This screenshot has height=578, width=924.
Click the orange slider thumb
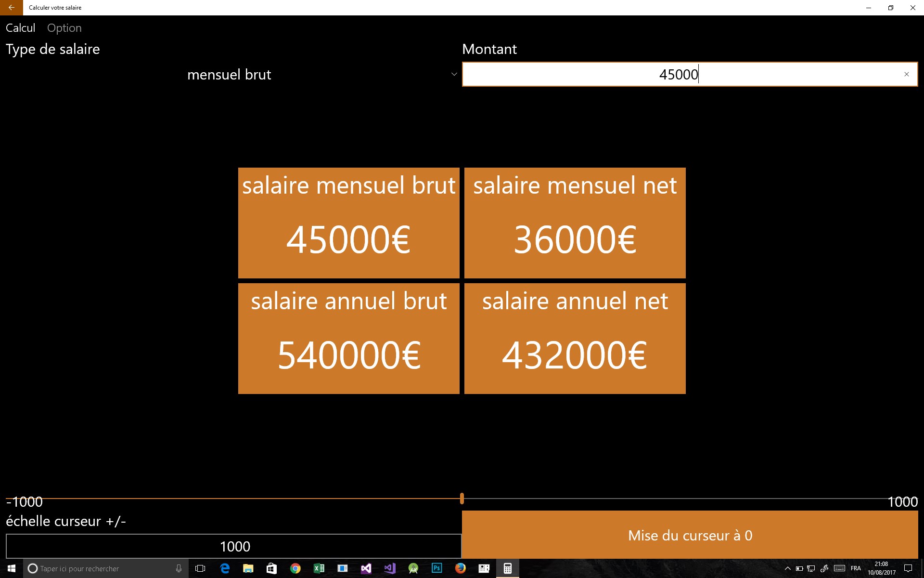(462, 499)
